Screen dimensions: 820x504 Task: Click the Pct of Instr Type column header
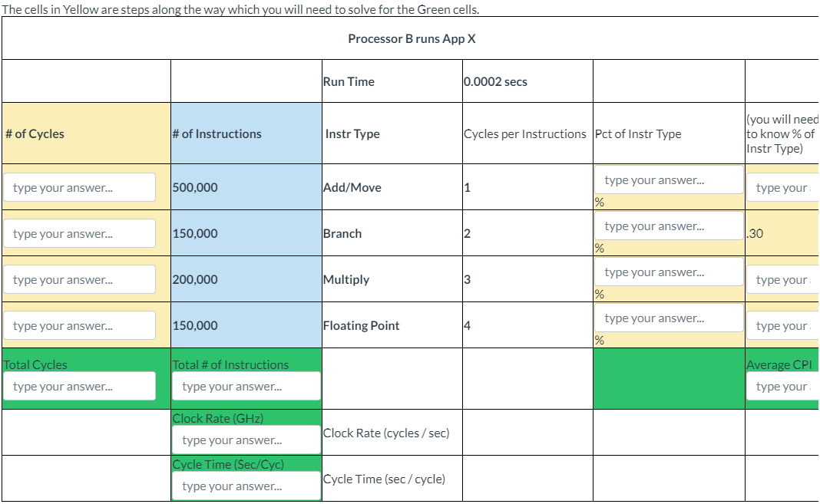pos(669,133)
